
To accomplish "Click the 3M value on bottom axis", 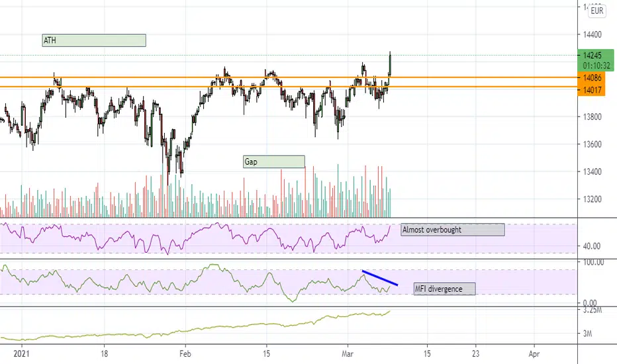I will point(587,334).
